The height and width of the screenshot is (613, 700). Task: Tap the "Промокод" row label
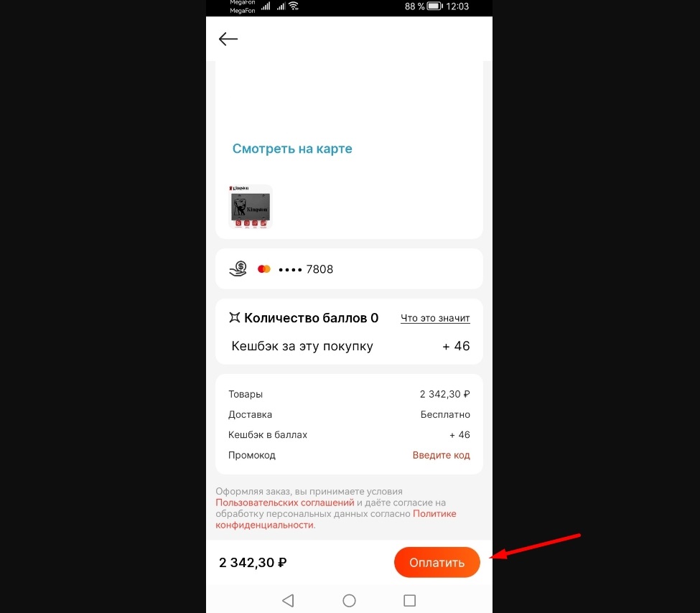(252, 455)
